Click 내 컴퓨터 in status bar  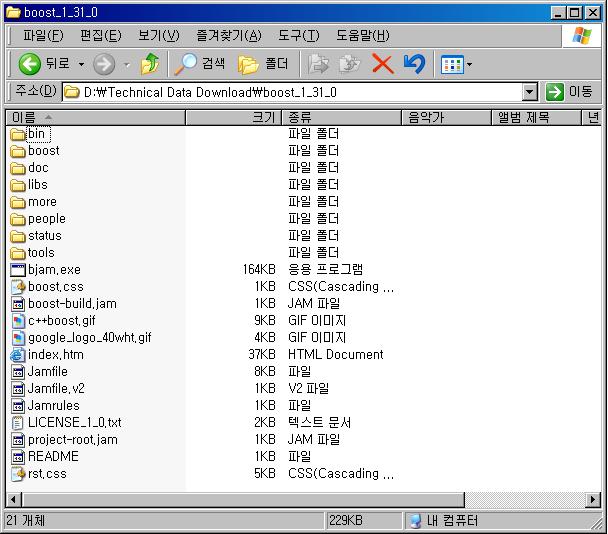click(452, 521)
